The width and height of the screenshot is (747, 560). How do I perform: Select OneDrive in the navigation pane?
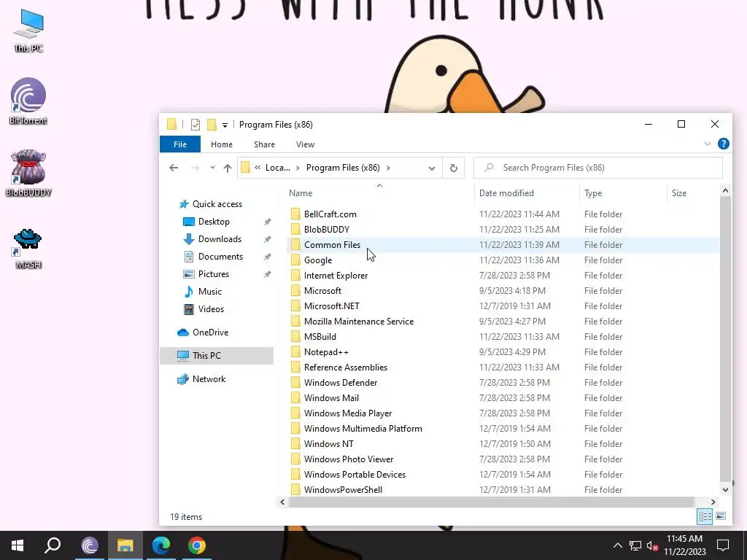[x=210, y=332]
